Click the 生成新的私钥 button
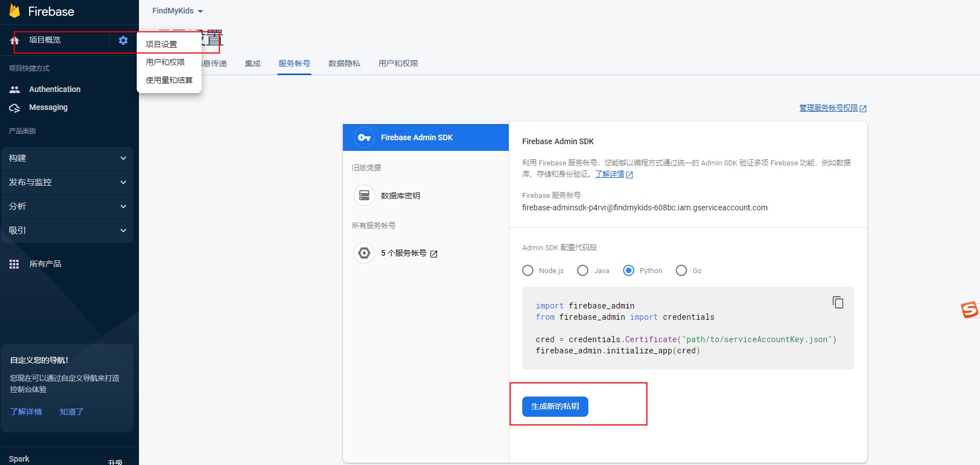Image resolution: width=980 pixels, height=465 pixels. 555,406
